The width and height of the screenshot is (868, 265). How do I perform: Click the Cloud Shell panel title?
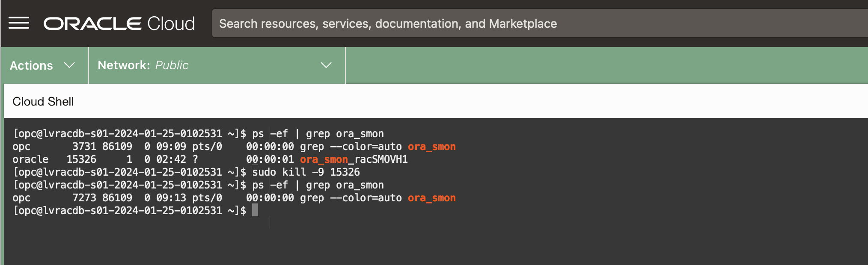[43, 101]
